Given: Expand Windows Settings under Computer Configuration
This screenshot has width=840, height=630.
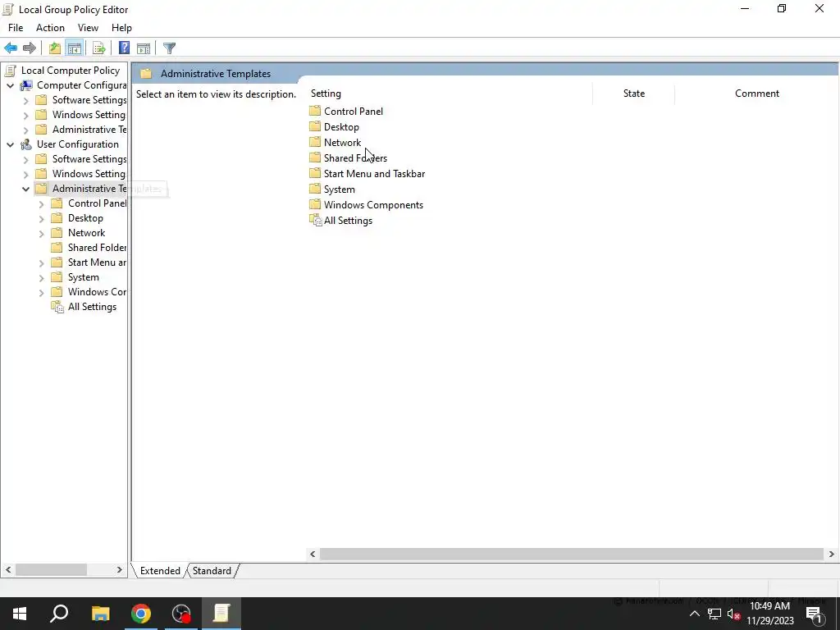Looking at the screenshot, I should [25, 115].
